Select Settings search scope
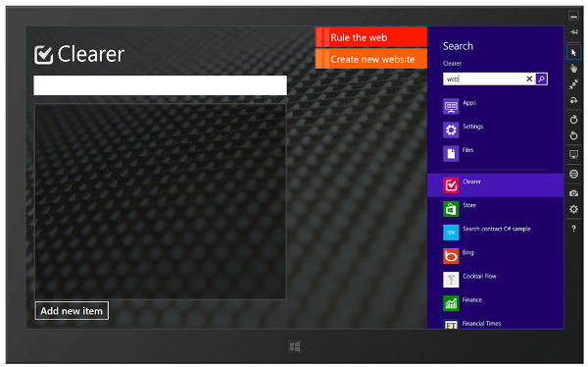The width and height of the screenshot is (588, 367). (495, 131)
